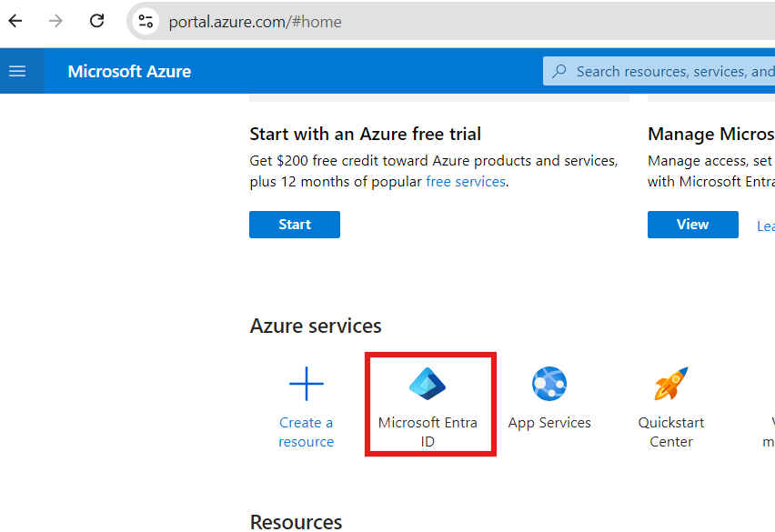Open site information icon in address bar
The height and width of the screenshot is (532, 775).
[146, 21]
